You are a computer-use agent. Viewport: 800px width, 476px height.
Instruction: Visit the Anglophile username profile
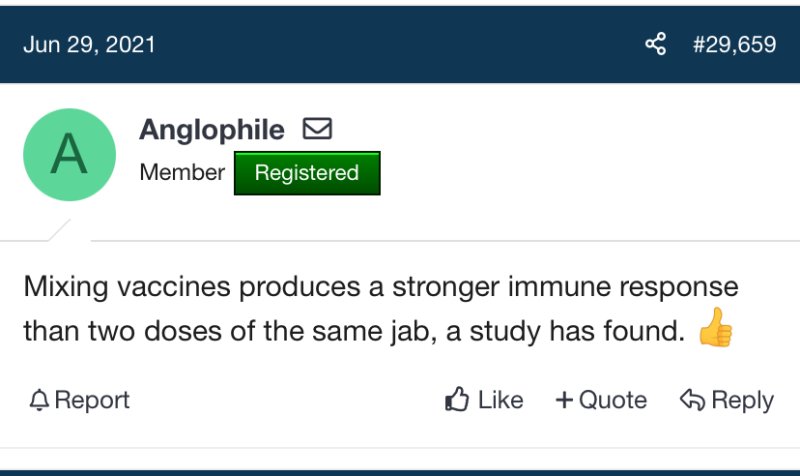click(212, 130)
